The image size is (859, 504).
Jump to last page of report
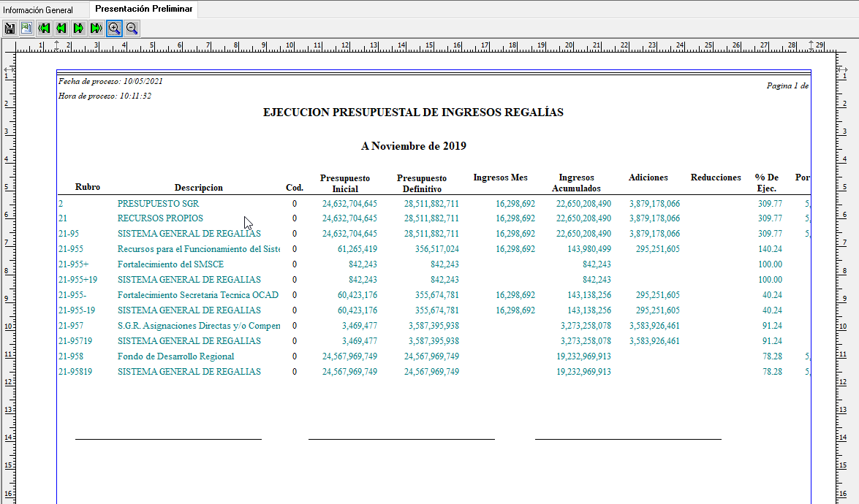(96, 28)
